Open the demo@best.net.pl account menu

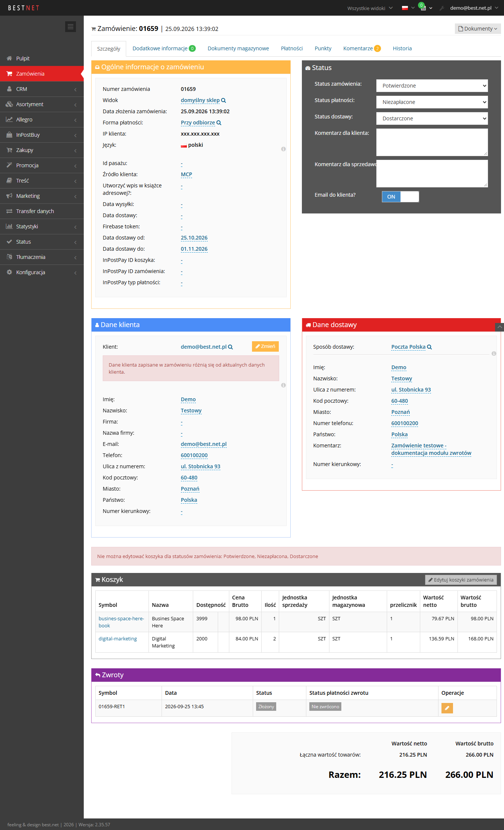pos(474,8)
